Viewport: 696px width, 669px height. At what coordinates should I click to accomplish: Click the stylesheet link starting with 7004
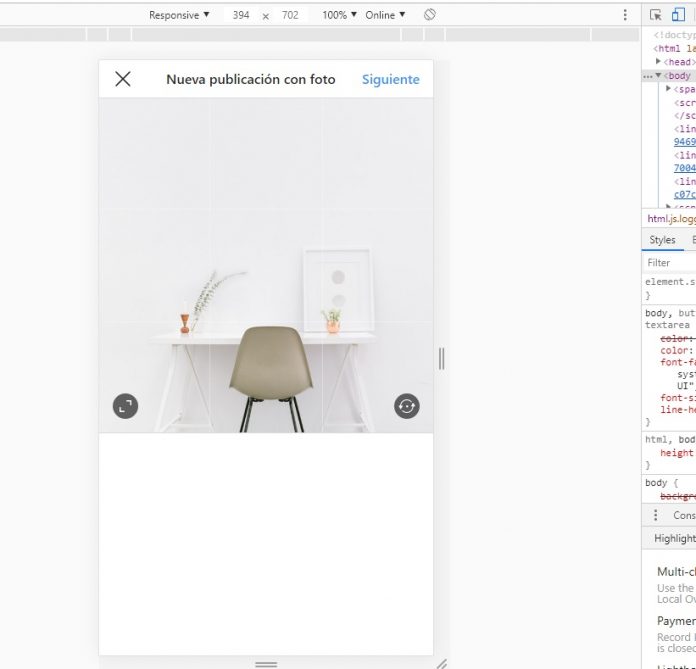click(x=684, y=168)
